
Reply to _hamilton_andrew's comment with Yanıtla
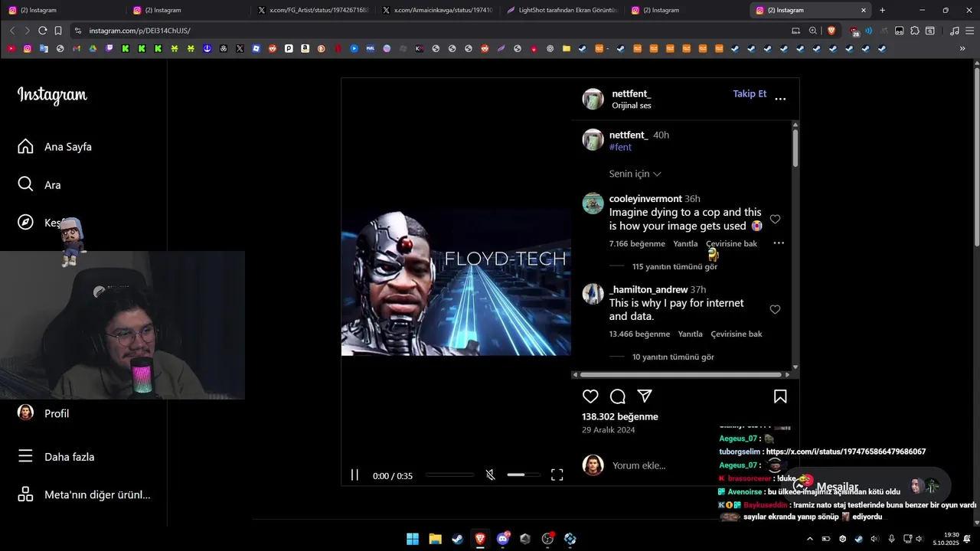click(690, 334)
